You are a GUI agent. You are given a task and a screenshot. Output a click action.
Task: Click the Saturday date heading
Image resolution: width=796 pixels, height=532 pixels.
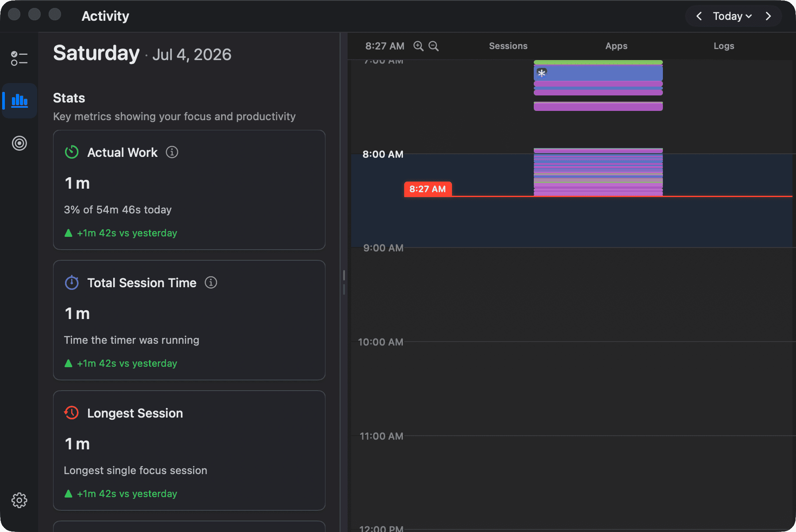(96, 53)
